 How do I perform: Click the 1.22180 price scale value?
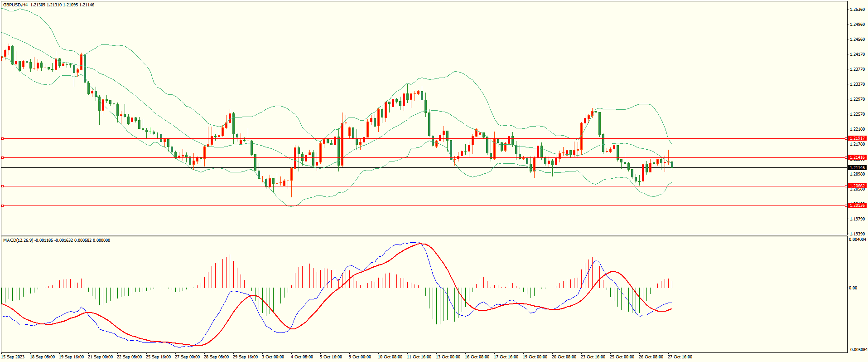[858, 129]
